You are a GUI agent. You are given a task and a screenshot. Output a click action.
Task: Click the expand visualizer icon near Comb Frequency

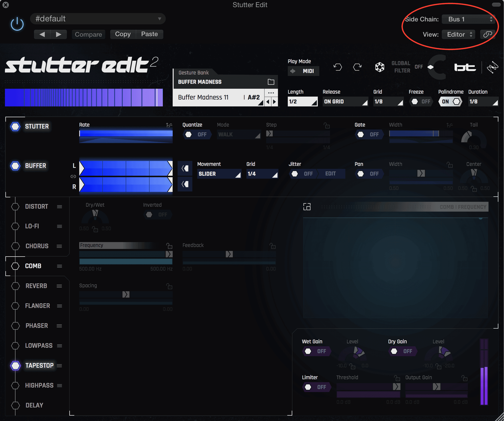coord(307,207)
